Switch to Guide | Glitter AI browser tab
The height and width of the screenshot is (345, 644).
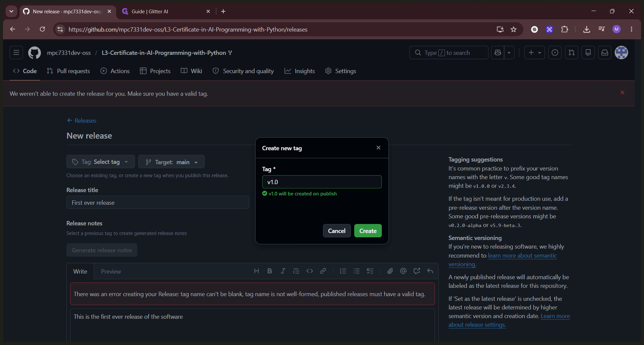coord(166,11)
